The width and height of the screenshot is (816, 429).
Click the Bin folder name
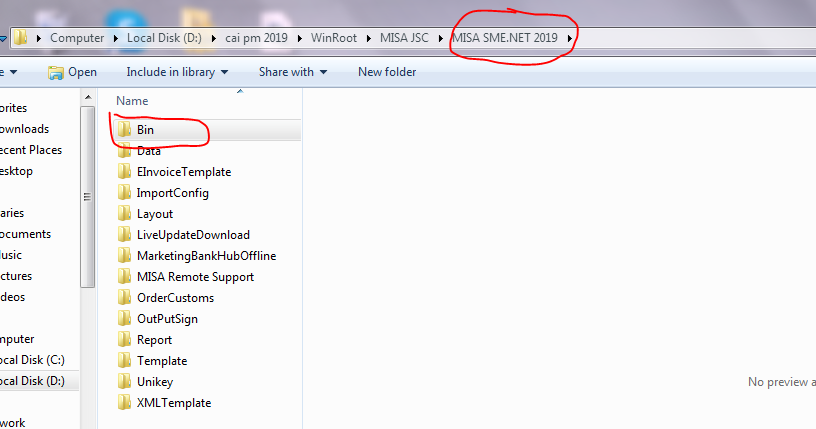coord(145,130)
